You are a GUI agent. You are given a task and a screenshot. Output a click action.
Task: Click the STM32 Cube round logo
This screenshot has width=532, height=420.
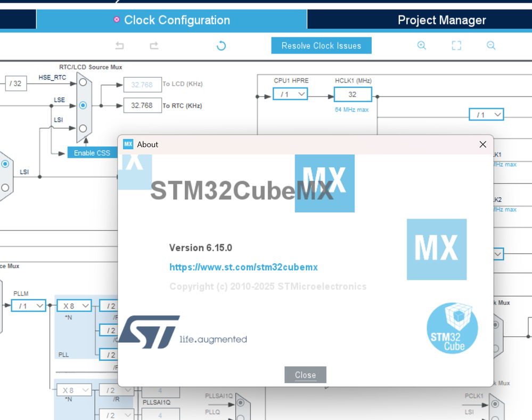pyautogui.click(x=452, y=328)
